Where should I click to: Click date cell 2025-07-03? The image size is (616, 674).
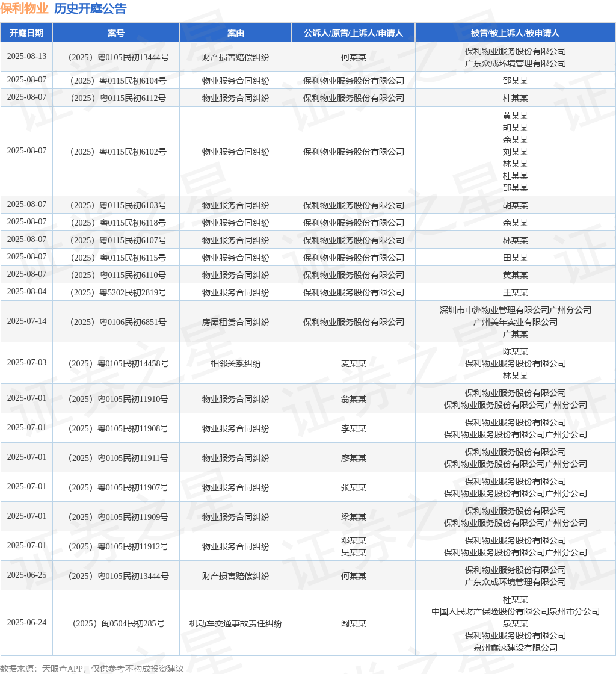pos(26,363)
